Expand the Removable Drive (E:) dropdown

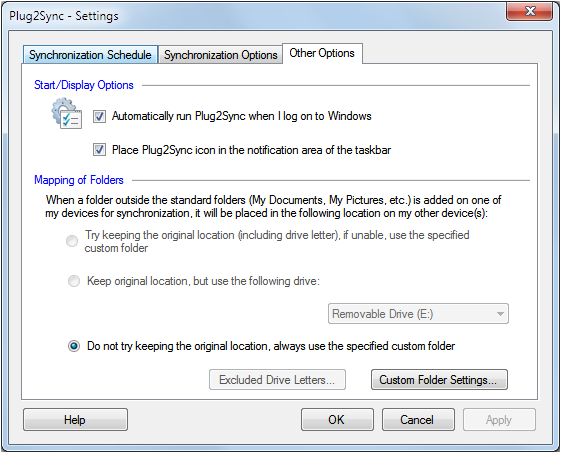(418, 314)
